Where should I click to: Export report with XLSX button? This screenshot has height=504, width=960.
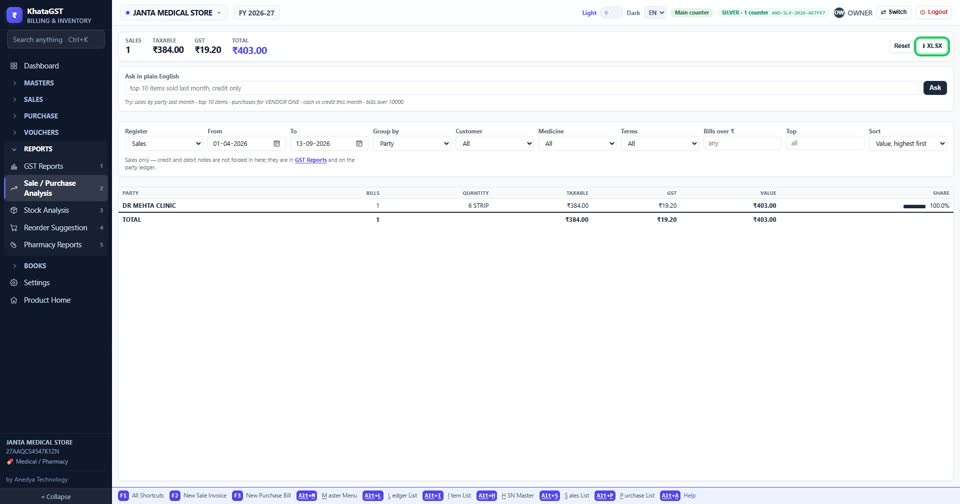click(x=932, y=46)
